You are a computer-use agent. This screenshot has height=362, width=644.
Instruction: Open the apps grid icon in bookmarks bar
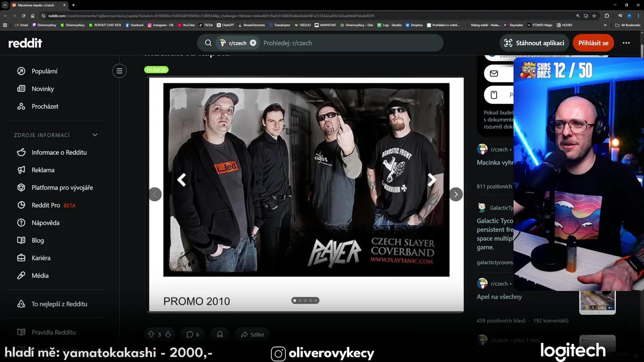coord(5,25)
